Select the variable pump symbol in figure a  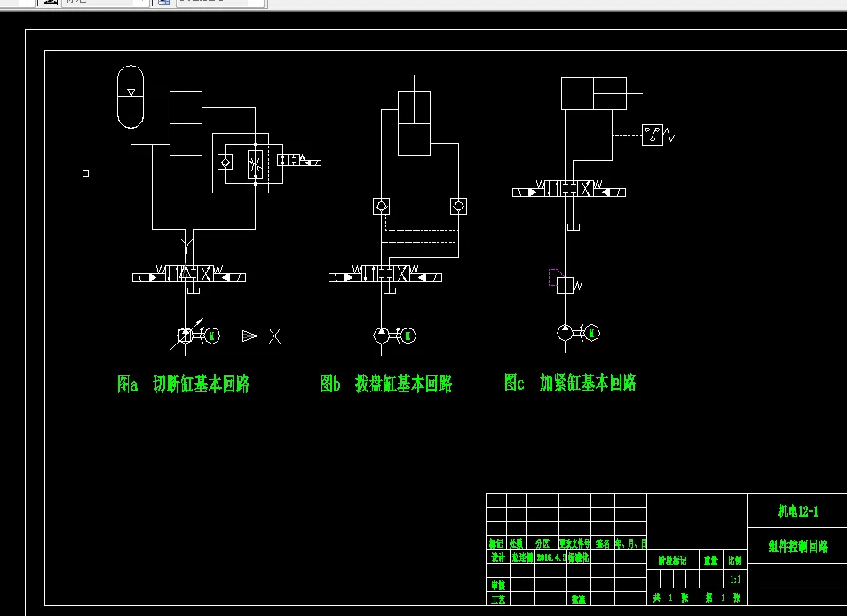[x=186, y=336]
